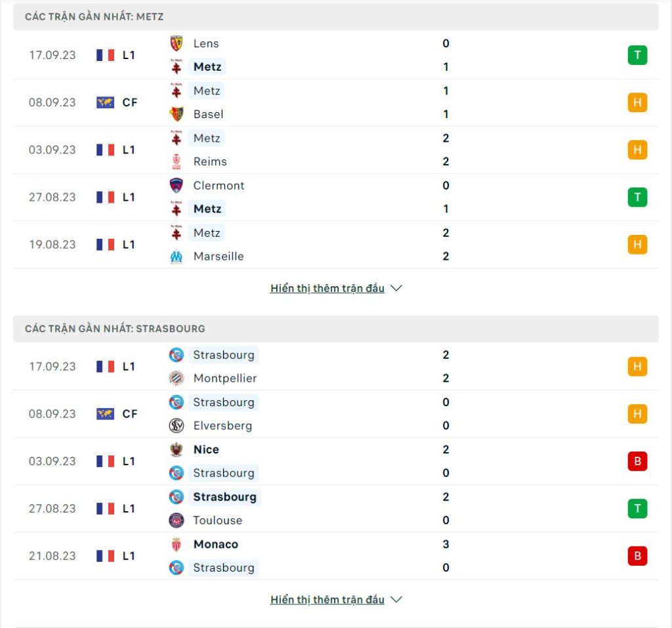Click the Marseille club crest icon
The width and height of the screenshot is (672, 628).
(176, 257)
